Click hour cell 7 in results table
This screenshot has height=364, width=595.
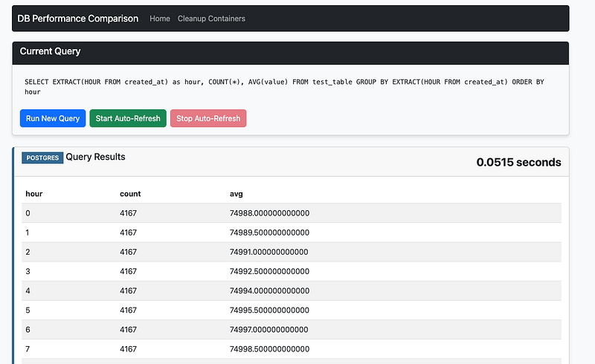click(28, 349)
